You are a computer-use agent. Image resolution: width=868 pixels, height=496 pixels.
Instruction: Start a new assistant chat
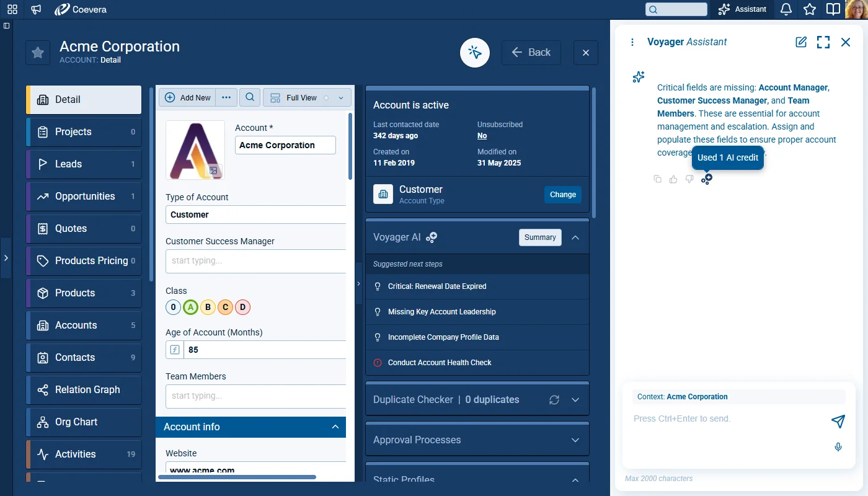[802, 42]
